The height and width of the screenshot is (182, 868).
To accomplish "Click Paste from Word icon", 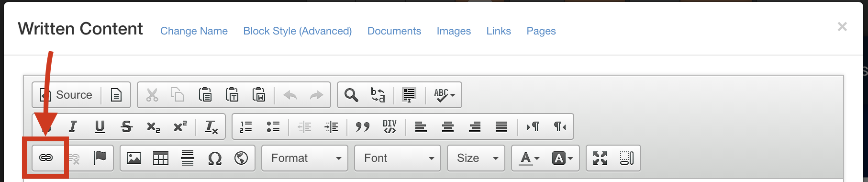I will [259, 95].
